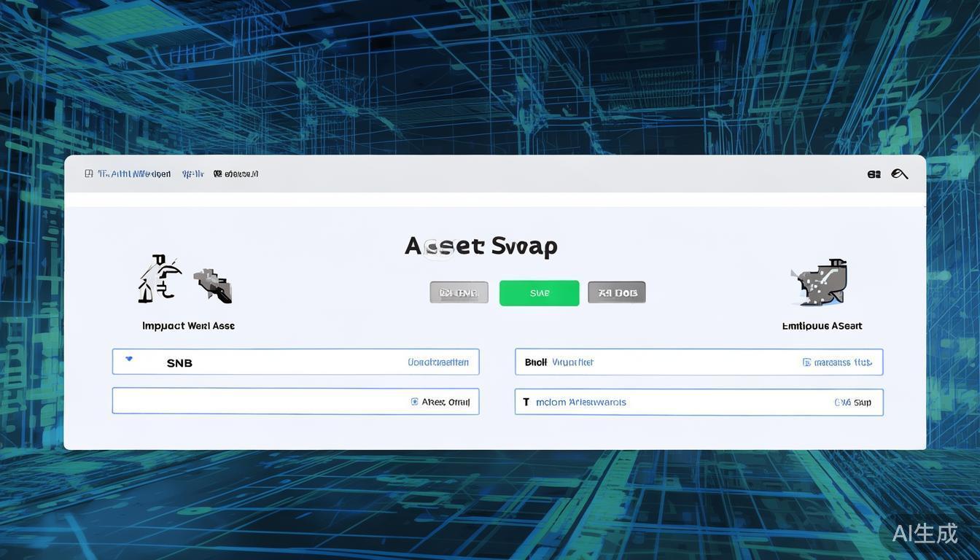This screenshot has height=560, width=980.
Task: Click the gray folder-like icon beside the black figure
Action: [212, 285]
